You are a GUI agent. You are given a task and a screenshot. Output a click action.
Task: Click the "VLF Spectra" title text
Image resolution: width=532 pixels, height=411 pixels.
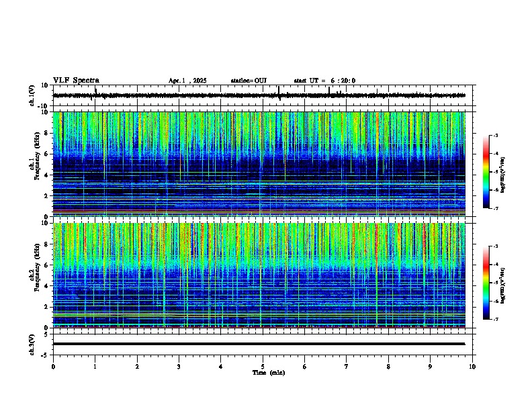[x=76, y=81]
